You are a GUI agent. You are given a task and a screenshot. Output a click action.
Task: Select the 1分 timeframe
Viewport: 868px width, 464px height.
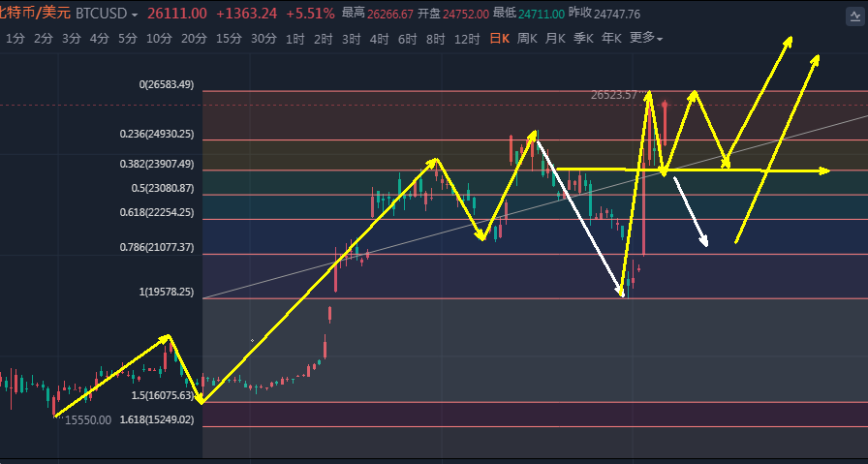pyautogui.click(x=15, y=39)
